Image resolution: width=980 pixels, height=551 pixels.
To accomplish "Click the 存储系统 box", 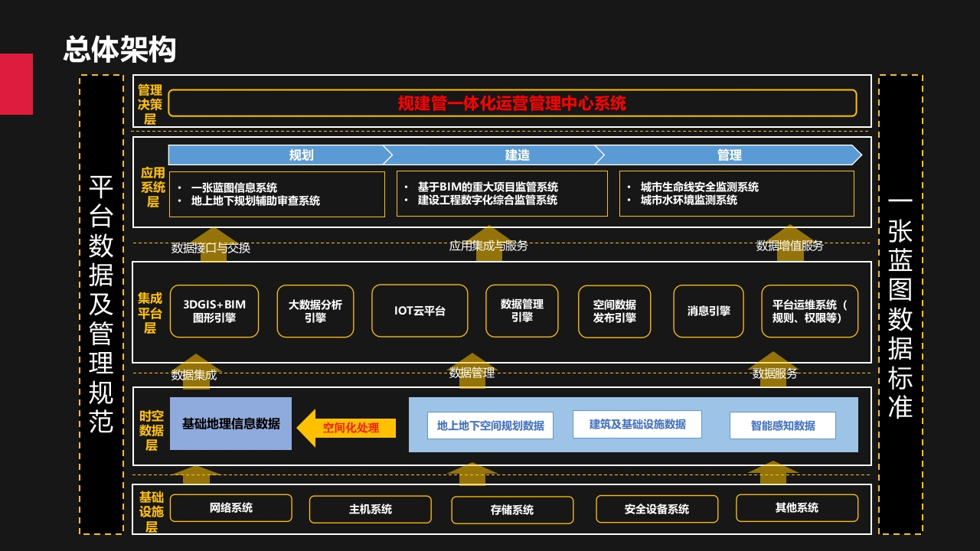I will 512,510.
